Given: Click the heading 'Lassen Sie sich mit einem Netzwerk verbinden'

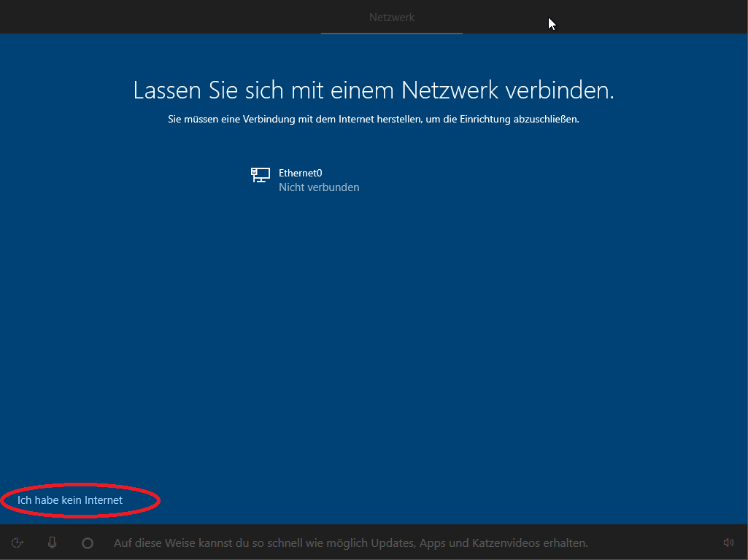Looking at the screenshot, I should tap(374, 90).
